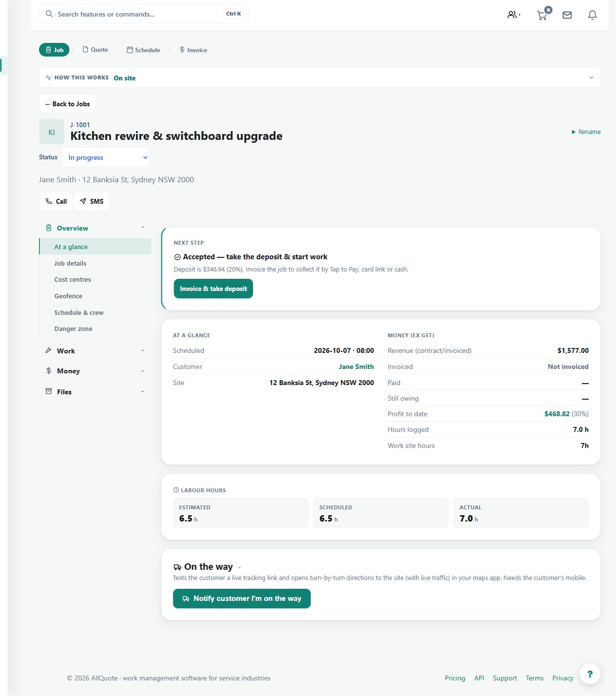The image size is (616, 696).
Task: Click the search magnifier icon
Action: point(49,14)
